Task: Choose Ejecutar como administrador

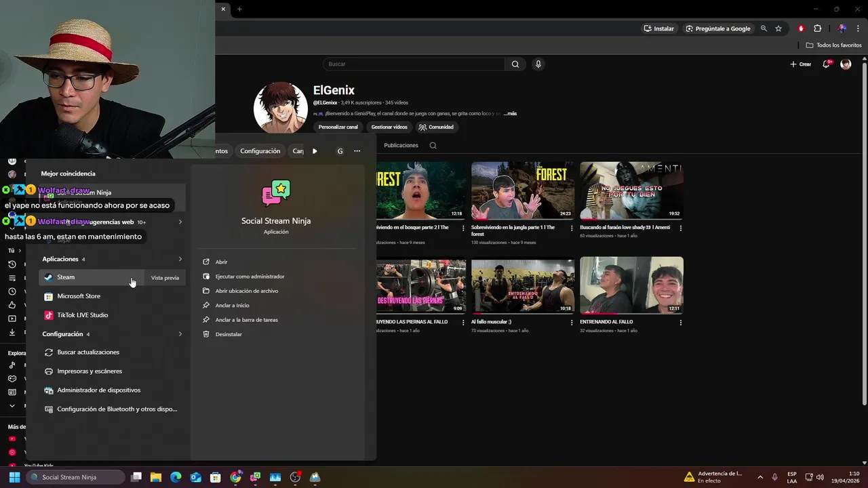Action: [250, 277]
